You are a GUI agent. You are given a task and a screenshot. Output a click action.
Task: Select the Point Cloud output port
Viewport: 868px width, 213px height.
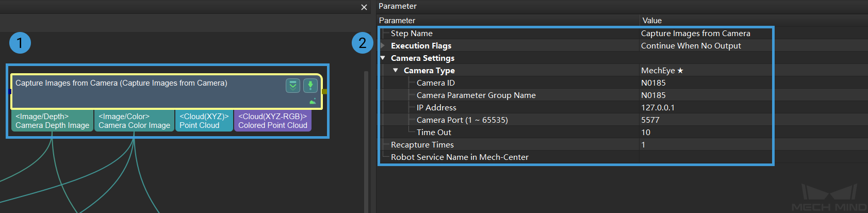(204, 121)
